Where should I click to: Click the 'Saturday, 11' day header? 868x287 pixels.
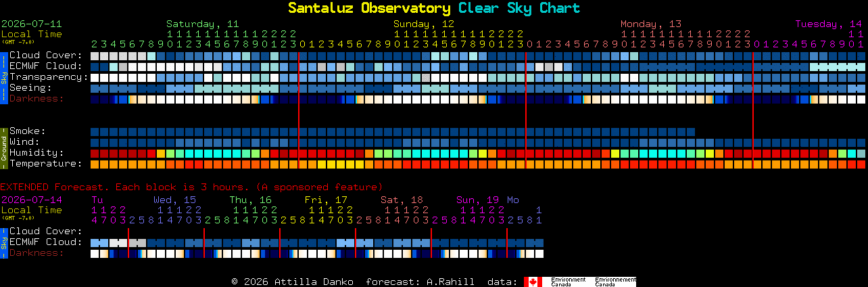pos(202,23)
